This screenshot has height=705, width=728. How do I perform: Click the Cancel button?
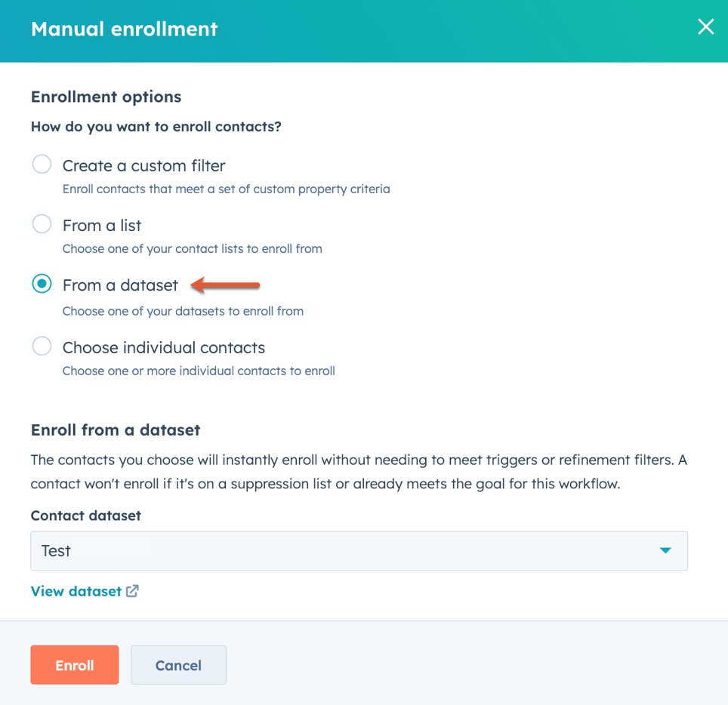click(x=178, y=665)
